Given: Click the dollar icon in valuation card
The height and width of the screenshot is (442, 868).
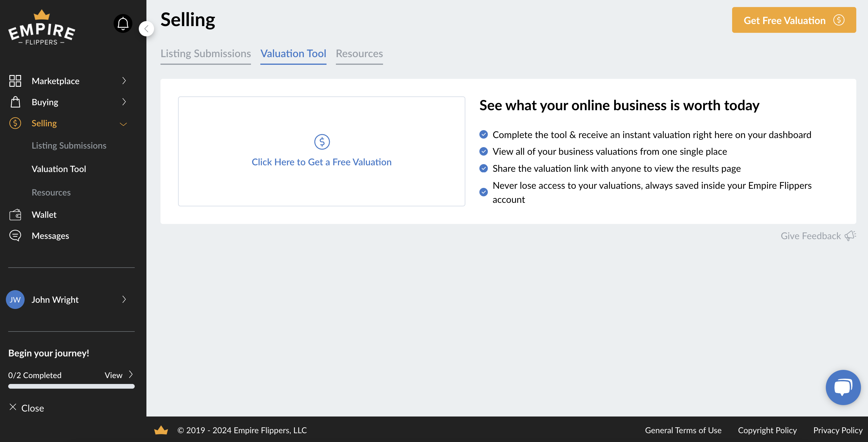Looking at the screenshot, I should [322, 142].
